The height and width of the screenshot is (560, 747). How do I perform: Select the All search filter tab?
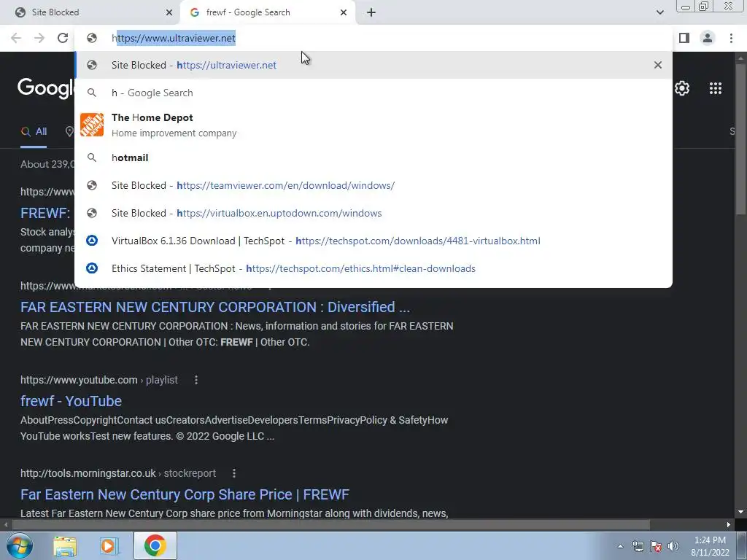click(x=34, y=132)
